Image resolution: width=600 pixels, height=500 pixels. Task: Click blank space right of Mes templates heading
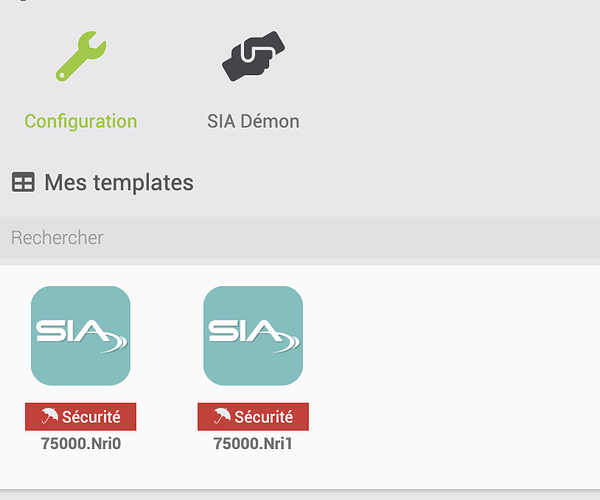[x=400, y=182]
